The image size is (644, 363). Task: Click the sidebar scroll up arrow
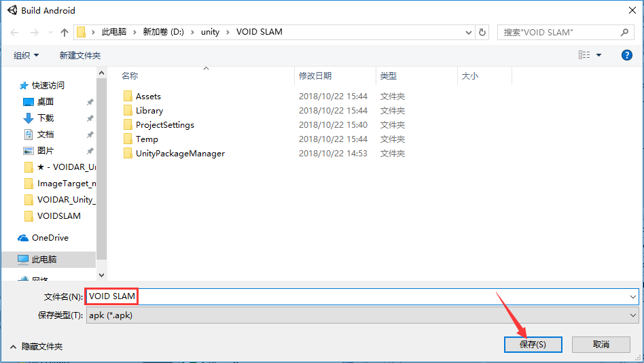(101, 73)
